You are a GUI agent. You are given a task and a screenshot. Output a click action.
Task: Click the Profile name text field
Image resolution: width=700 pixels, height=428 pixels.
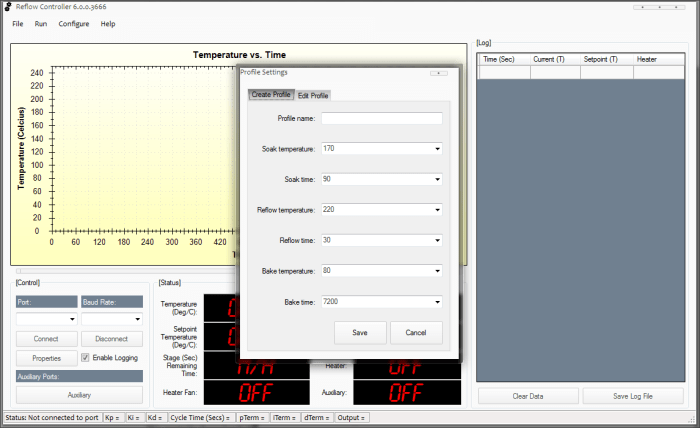[381, 118]
